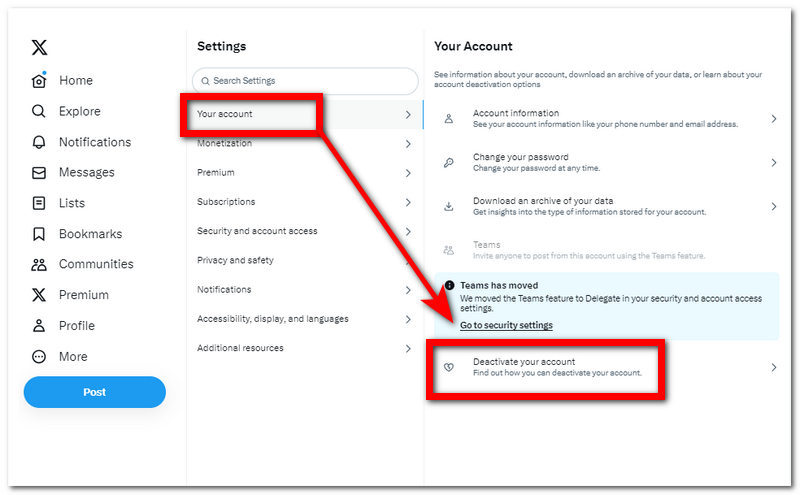Follow the Go to security settings link
The image size is (800, 495).
coord(506,325)
